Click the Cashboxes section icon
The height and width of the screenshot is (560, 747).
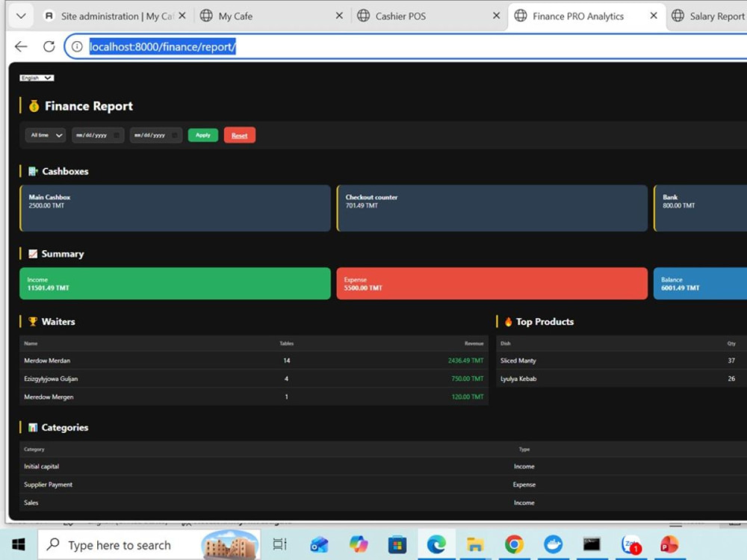(x=32, y=172)
